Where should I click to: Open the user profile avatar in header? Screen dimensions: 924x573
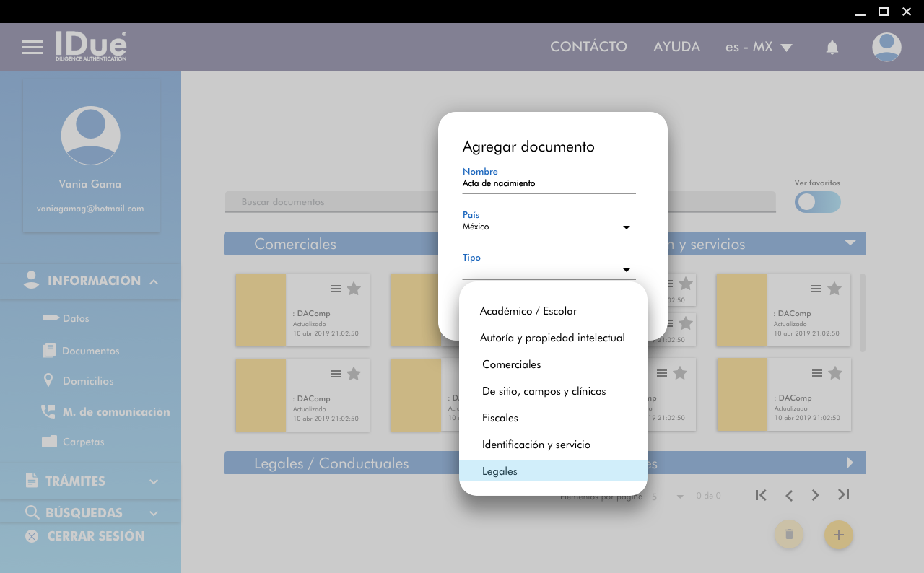886,47
